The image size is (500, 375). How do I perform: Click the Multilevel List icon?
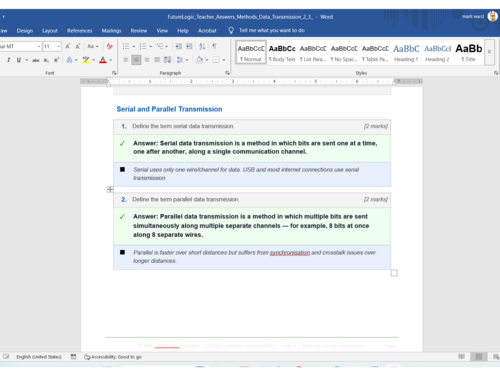(160, 46)
